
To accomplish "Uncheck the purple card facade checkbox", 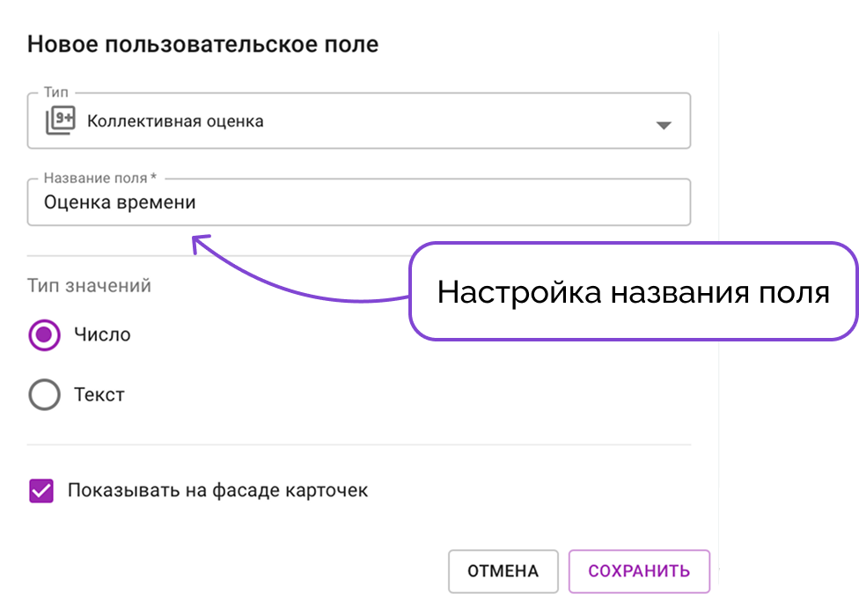I will point(41,491).
